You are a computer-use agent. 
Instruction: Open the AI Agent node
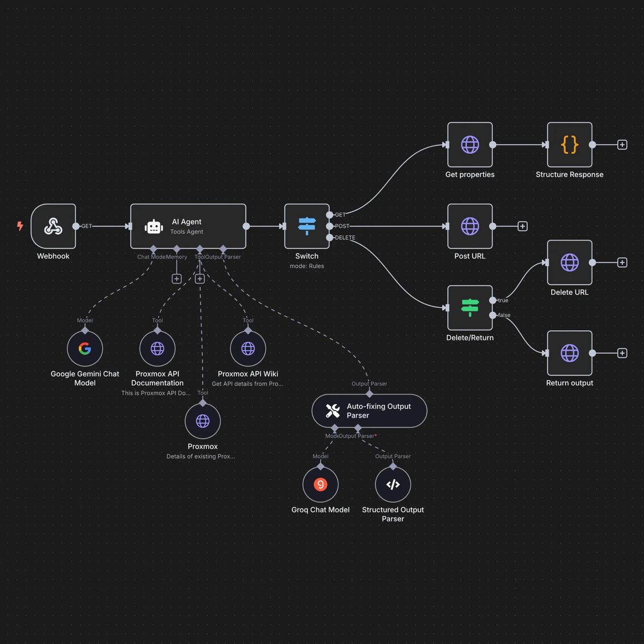[188, 226]
